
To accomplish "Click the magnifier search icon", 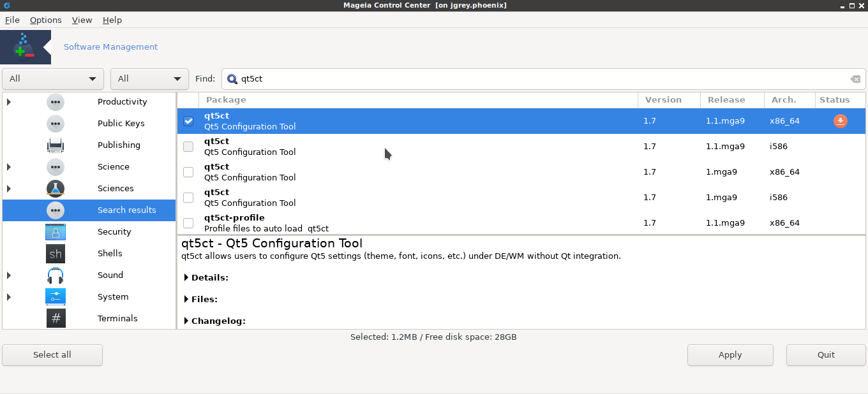I will [x=232, y=79].
